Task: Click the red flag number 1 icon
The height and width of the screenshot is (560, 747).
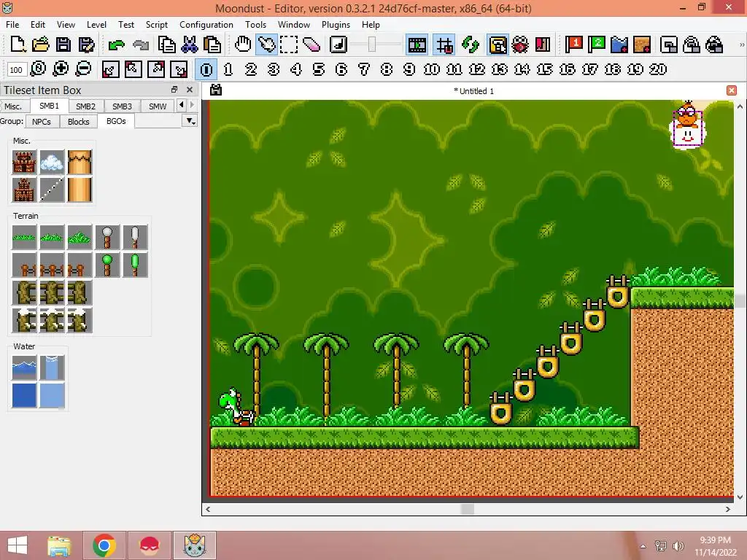Action: [x=573, y=44]
